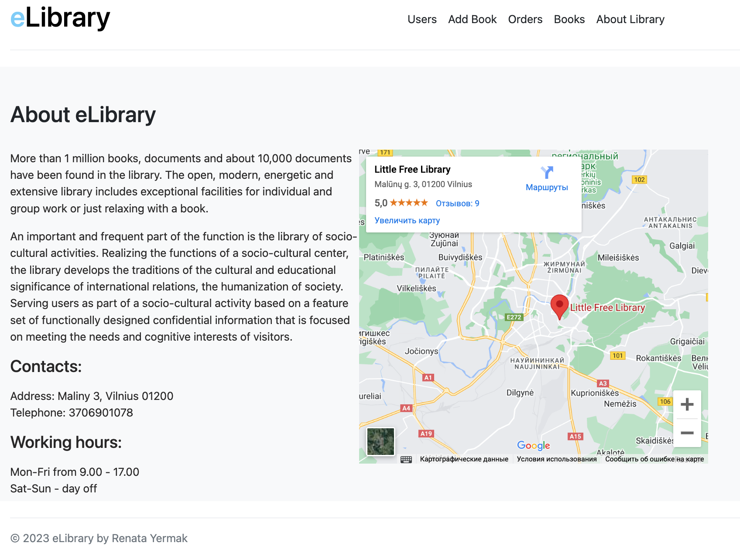Open the Add Book page

point(472,19)
